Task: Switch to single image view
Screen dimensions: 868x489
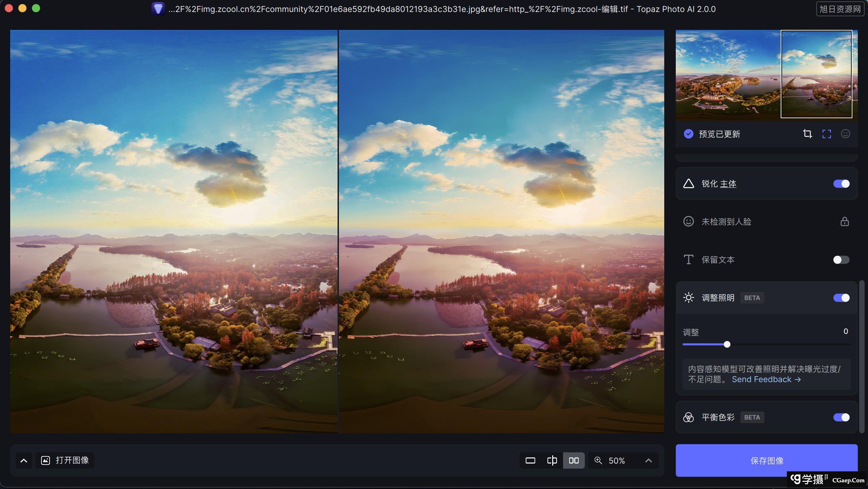Action: tap(530, 460)
